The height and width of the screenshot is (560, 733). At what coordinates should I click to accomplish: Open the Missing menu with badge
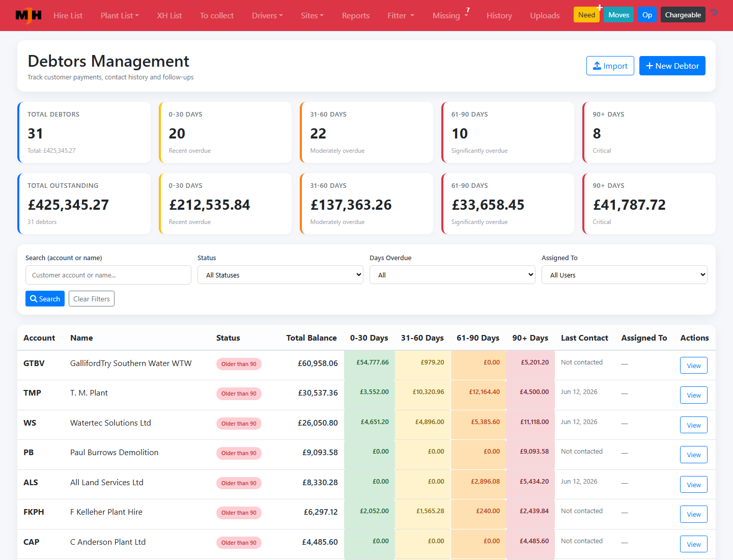pyautogui.click(x=450, y=15)
